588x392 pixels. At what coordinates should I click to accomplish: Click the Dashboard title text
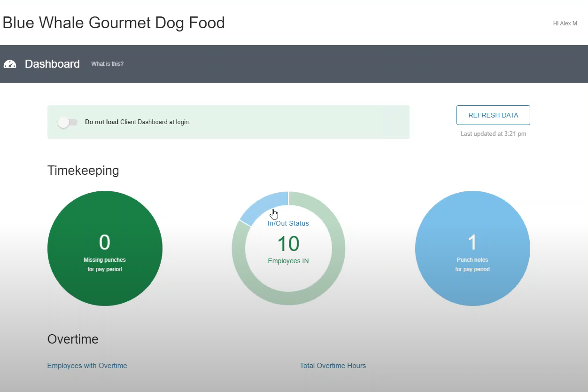click(x=52, y=64)
